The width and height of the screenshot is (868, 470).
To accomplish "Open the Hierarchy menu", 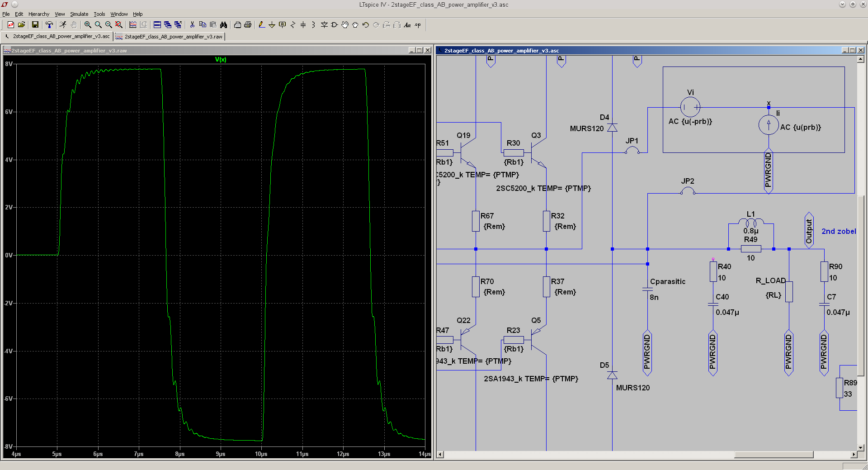I will coord(39,14).
